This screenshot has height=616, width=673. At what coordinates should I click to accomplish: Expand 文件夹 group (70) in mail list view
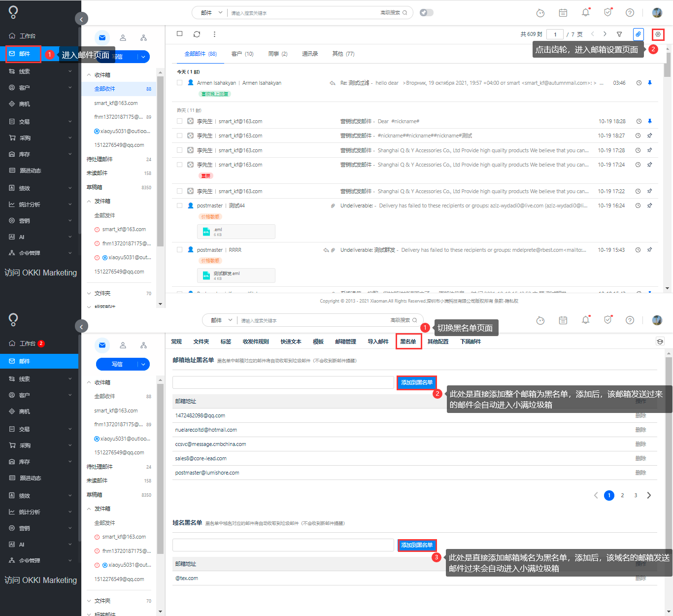pos(89,293)
